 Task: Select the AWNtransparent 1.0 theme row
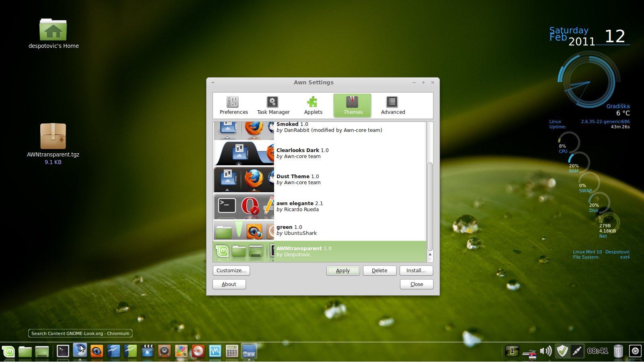(x=320, y=251)
